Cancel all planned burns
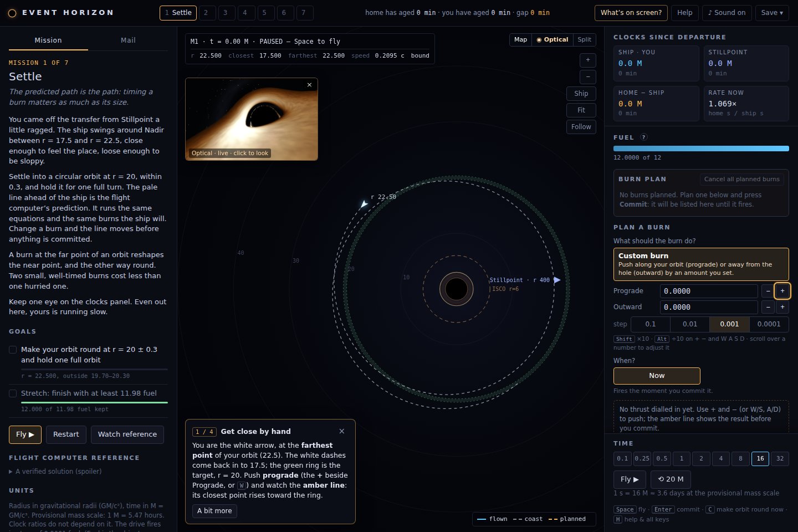The width and height of the screenshot is (798, 532). (x=741, y=179)
